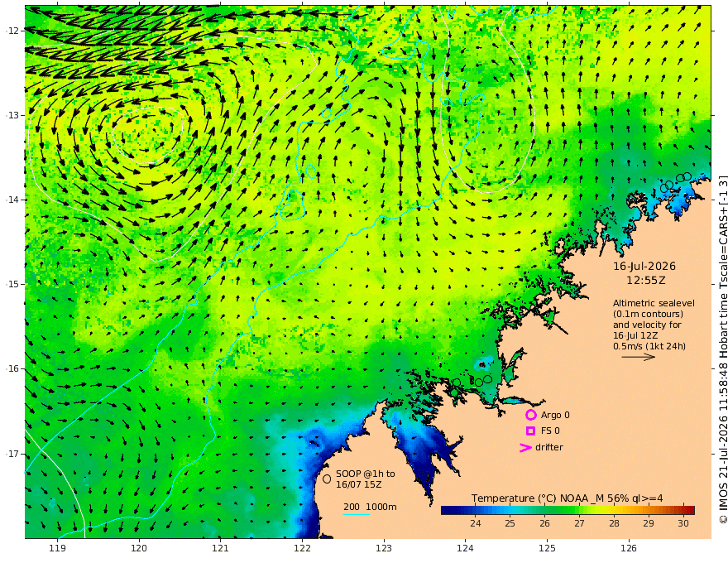
Task: Click the yellow section of the temperature color bar
Action: [x=604, y=510]
